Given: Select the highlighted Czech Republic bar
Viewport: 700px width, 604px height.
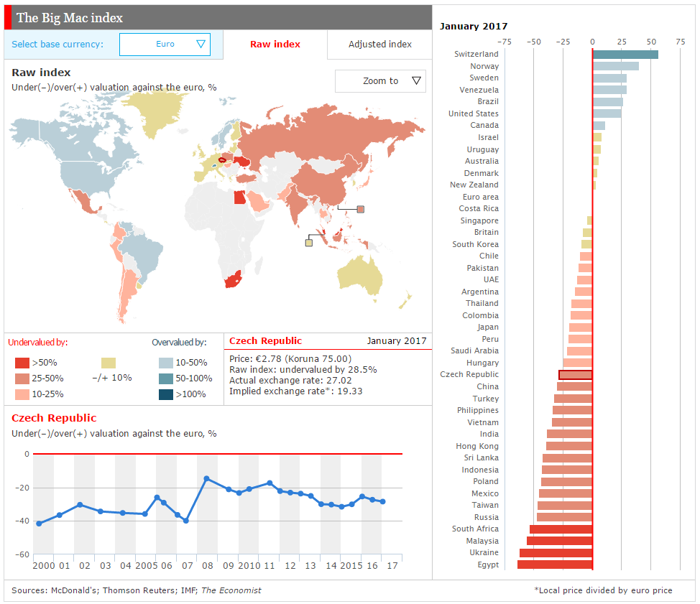Looking at the screenshot, I should (x=576, y=375).
